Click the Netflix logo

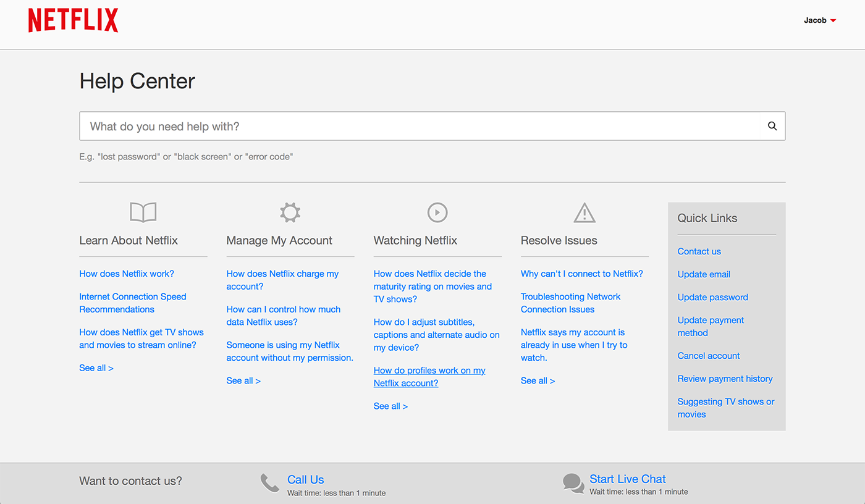click(x=73, y=20)
